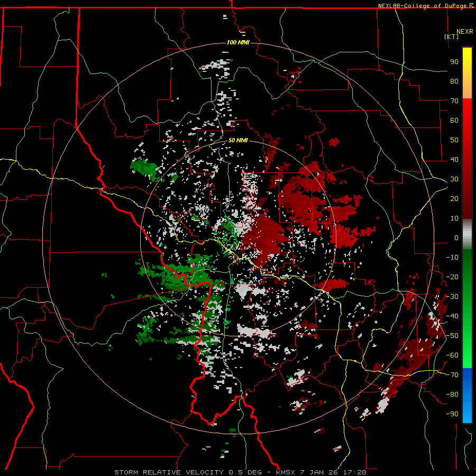
Task: Click the -90 value on the velocity scale
Action: point(452,414)
